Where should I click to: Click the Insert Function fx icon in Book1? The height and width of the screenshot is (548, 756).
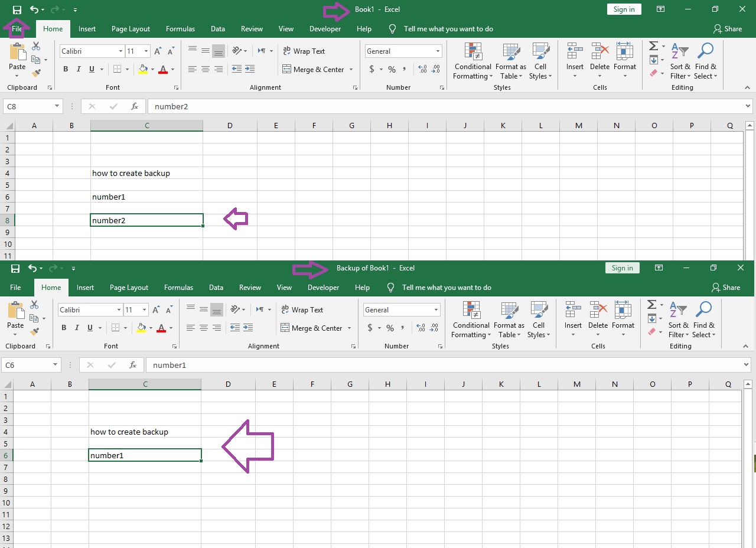(135, 107)
